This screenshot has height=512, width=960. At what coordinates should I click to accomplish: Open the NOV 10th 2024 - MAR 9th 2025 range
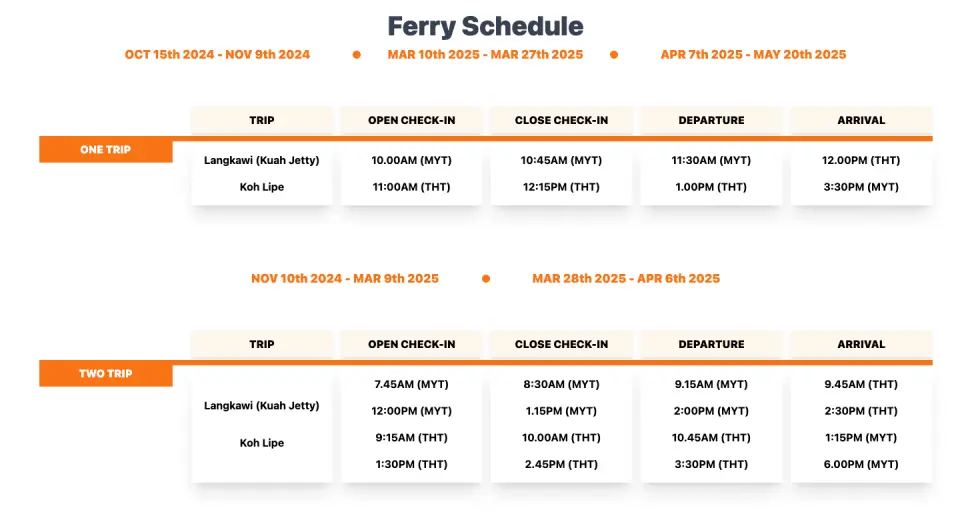344,279
